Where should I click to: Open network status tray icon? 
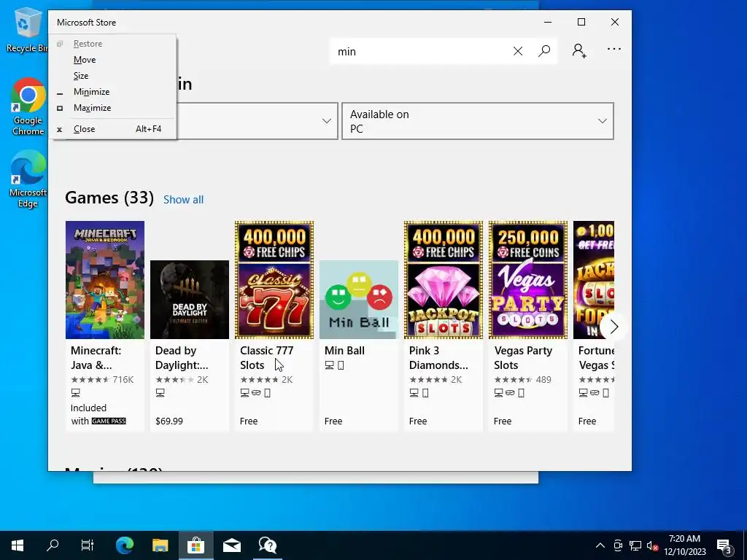(635, 545)
